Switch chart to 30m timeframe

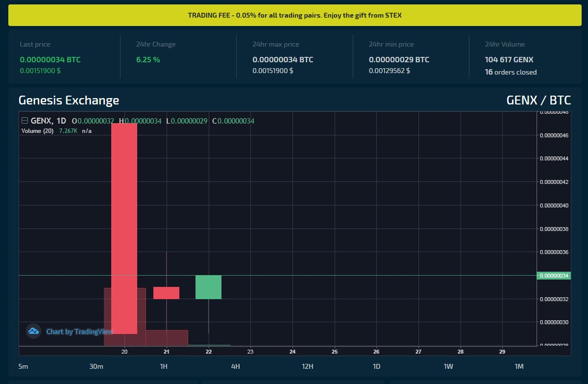pos(97,366)
